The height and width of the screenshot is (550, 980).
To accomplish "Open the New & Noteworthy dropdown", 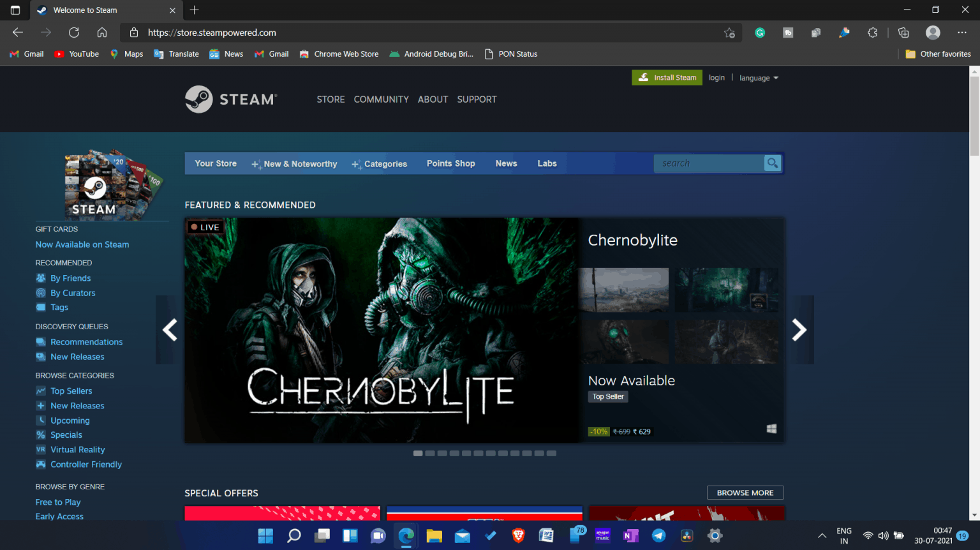I will coord(294,163).
